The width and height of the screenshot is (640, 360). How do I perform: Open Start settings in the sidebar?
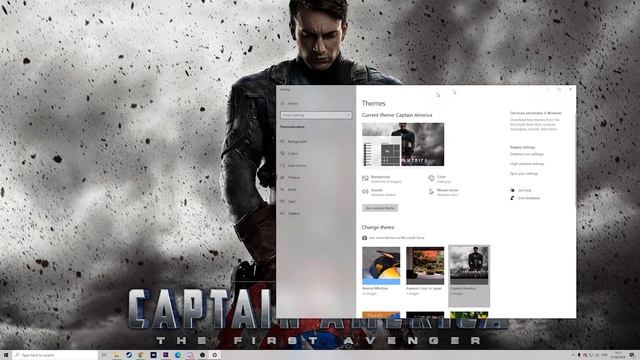pyautogui.click(x=288, y=202)
